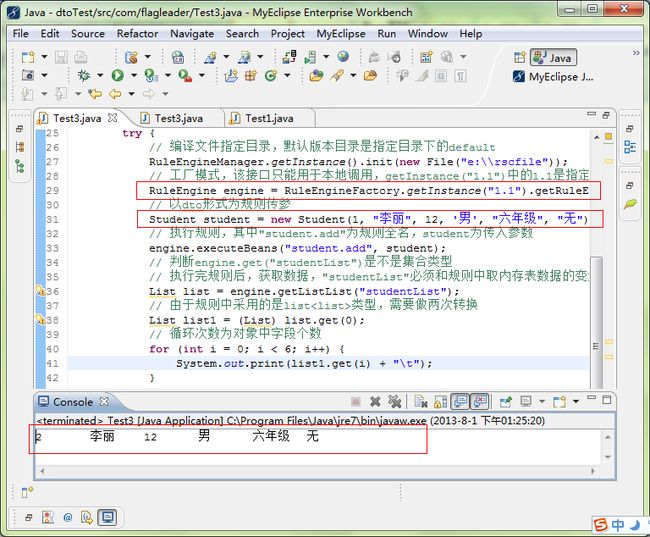
Task: Click the Back navigation arrow
Action: pos(115,94)
